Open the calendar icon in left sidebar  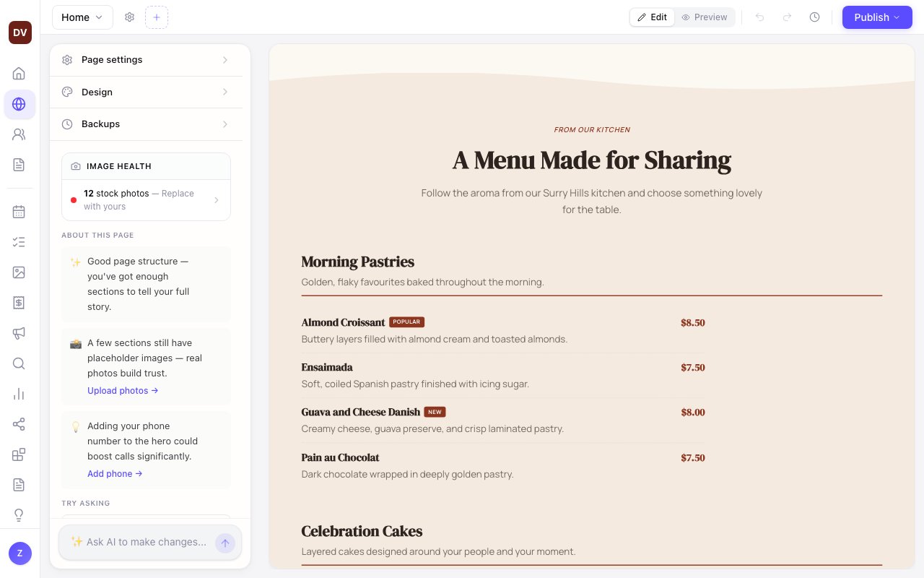point(19,212)
